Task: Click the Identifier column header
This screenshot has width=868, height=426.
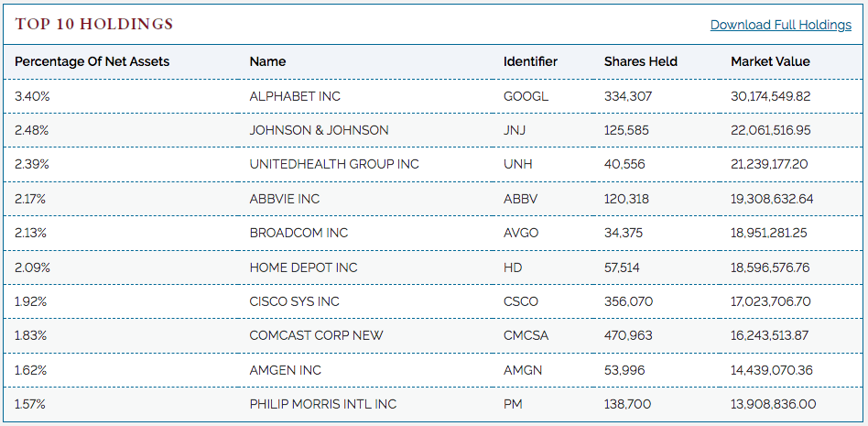Action: 530,61
